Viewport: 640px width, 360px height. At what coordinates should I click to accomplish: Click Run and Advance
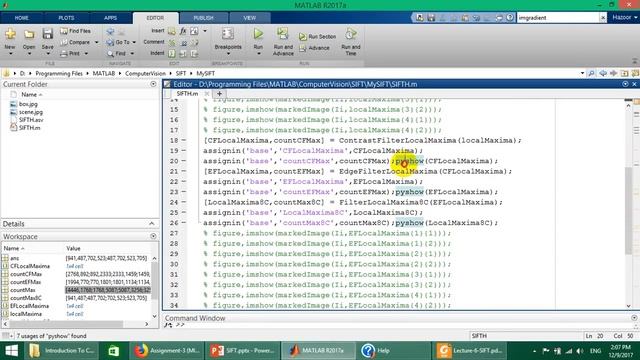click(283, 42)
